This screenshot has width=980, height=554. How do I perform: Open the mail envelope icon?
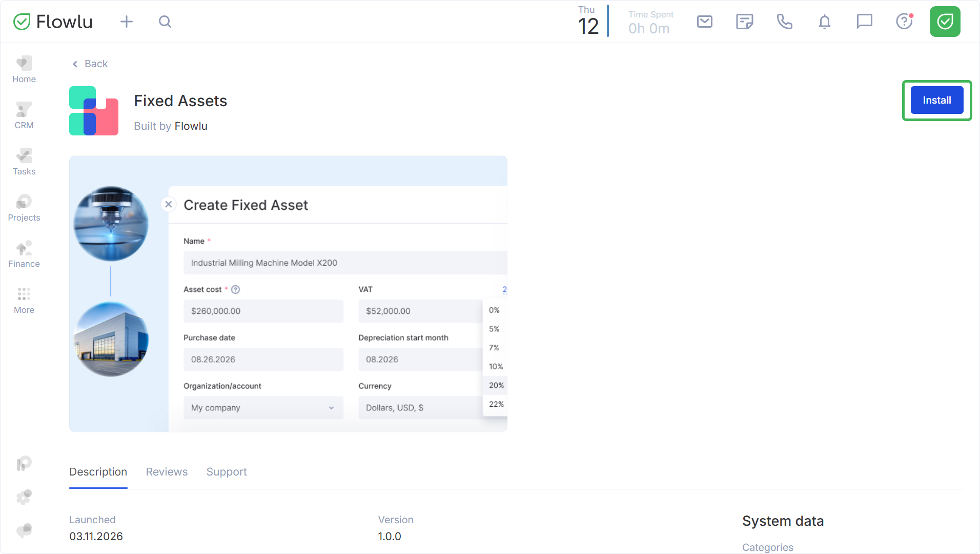click(705, 22)
